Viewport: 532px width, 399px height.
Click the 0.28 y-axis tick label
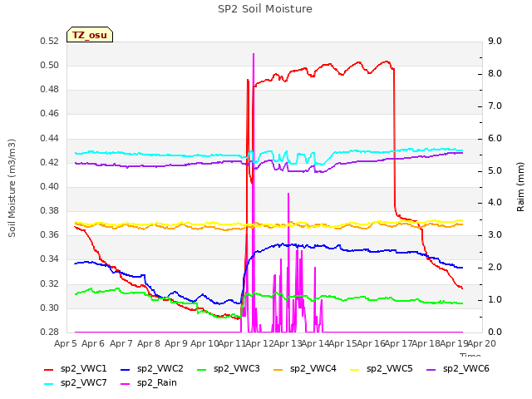[50, 332]
